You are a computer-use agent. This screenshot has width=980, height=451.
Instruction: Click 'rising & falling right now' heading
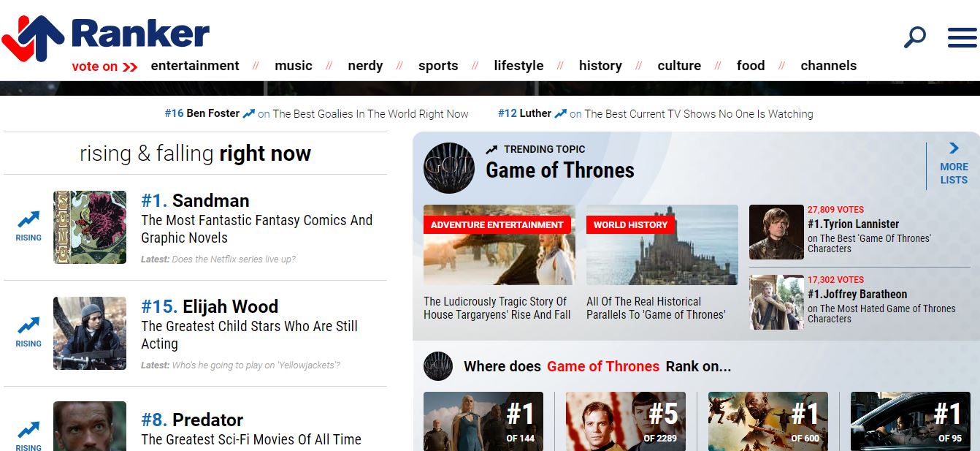tap(195, 154)
